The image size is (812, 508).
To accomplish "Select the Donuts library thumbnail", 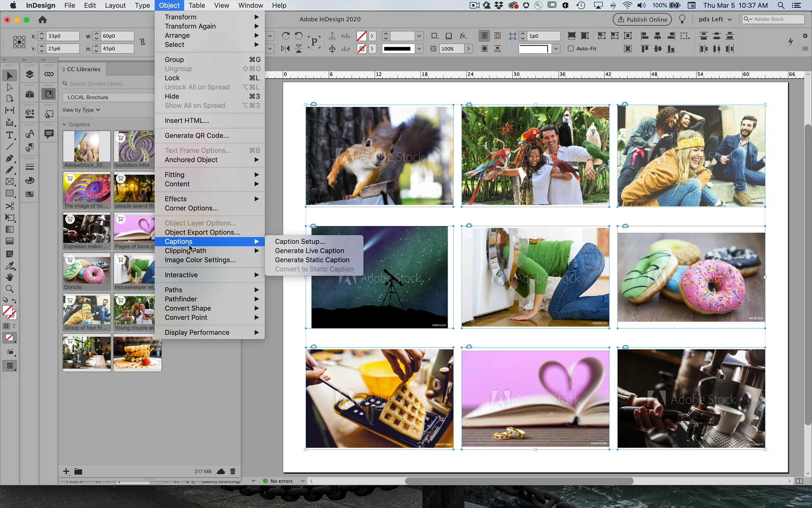I will tap(87, 270).
